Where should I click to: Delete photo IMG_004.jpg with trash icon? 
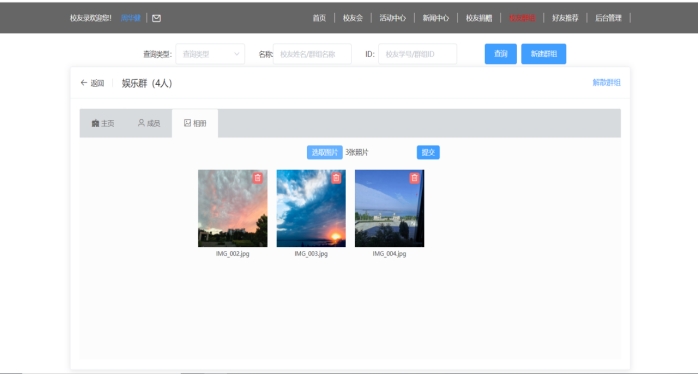pos(415,178)
